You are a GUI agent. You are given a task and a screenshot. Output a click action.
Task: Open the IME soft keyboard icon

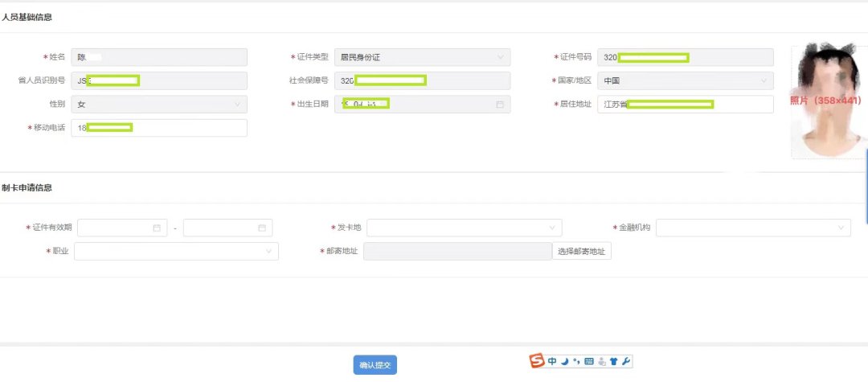coord(589,361)
